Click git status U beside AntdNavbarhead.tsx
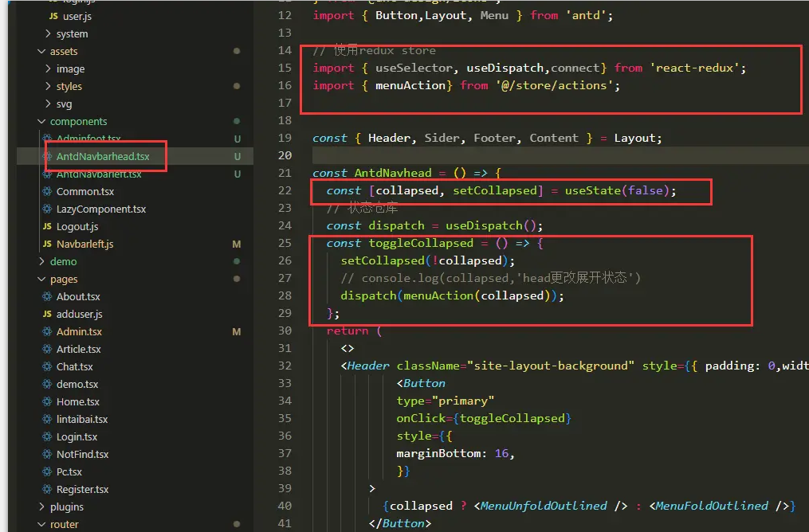Viewport: 809px width, 532px height. [x=238, y=157]
